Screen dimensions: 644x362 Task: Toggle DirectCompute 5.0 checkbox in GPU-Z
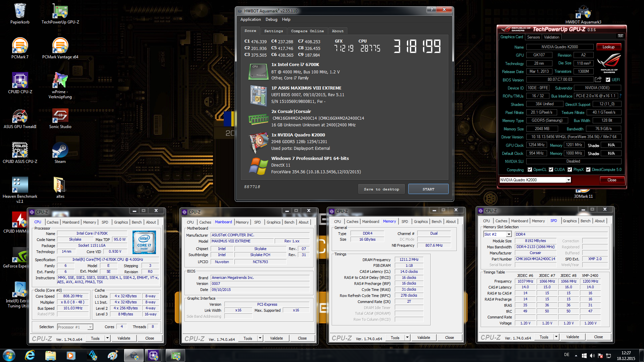pyautogui.click(x=588, y=170)
